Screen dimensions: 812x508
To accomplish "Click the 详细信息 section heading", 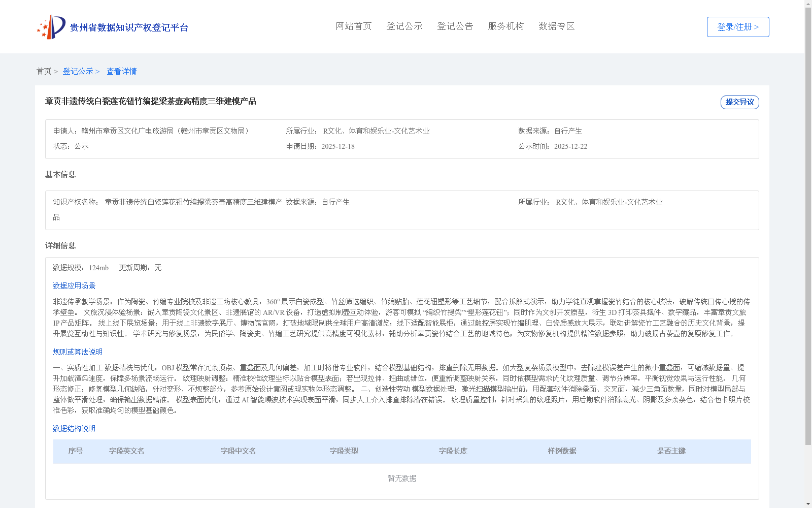I will (60, 245).
